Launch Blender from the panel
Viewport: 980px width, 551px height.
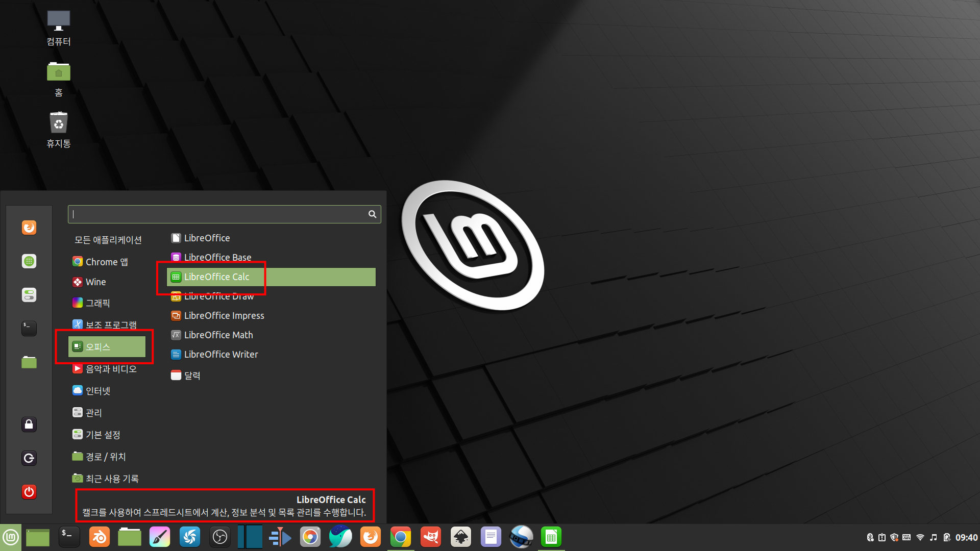click(100, 537)
